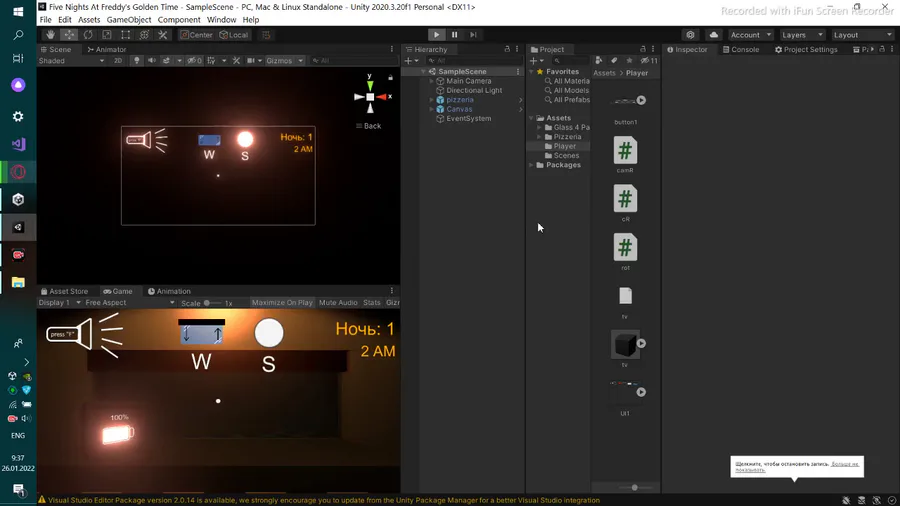The width and height of the screenshot is (900, 506).
Task: Open Gizmos dropdown arrow
Action: pos(300,61)
